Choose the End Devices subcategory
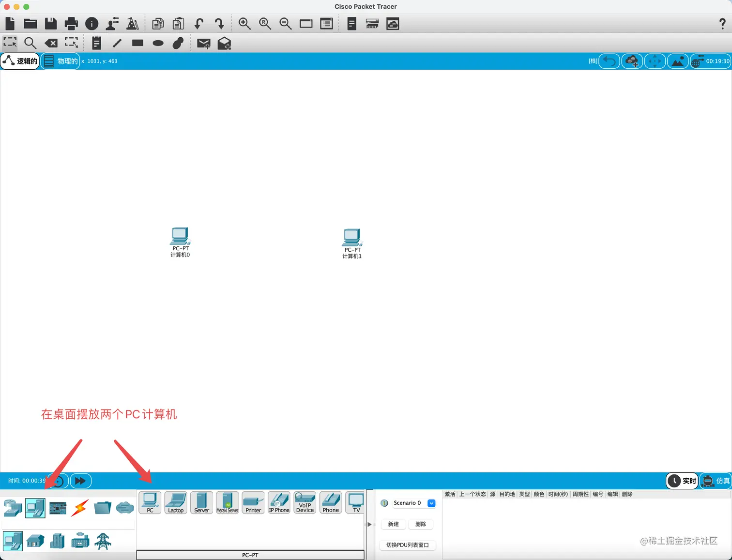This screenshot has width=732, height=560. pos(13,541)
